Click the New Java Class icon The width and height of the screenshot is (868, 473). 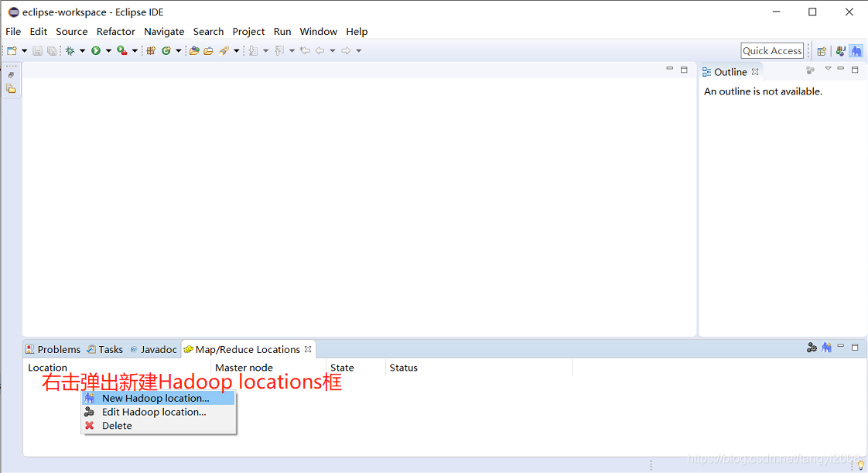[166, 51]
